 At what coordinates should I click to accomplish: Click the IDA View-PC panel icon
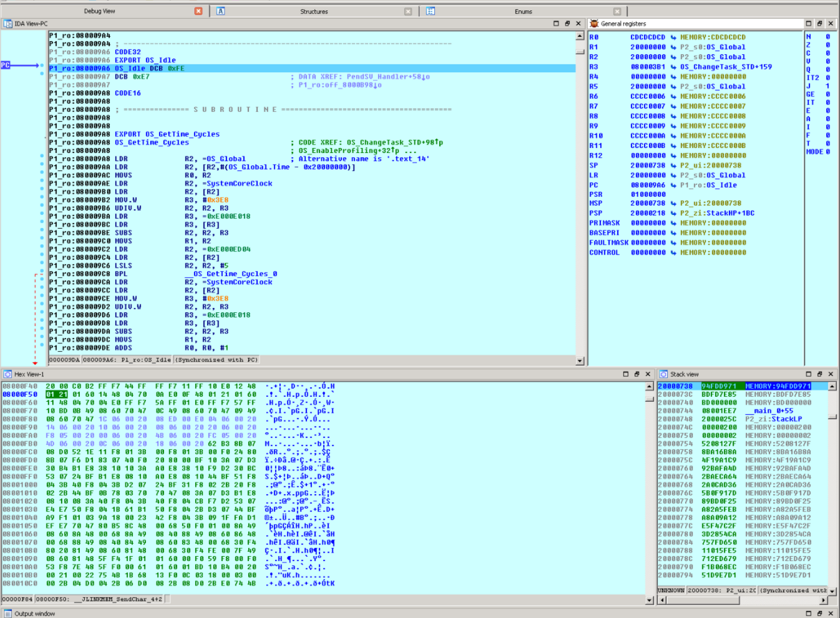tap(8, 24)
